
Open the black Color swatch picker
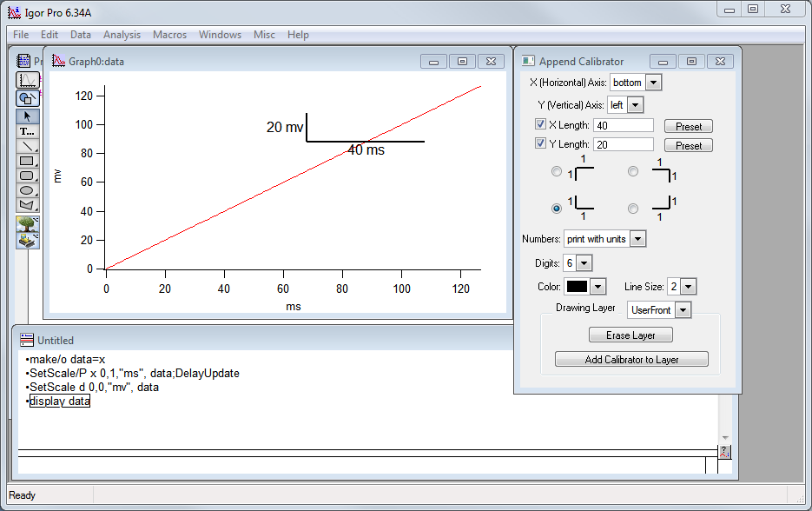pyautogui.click(x=578, y=287)
